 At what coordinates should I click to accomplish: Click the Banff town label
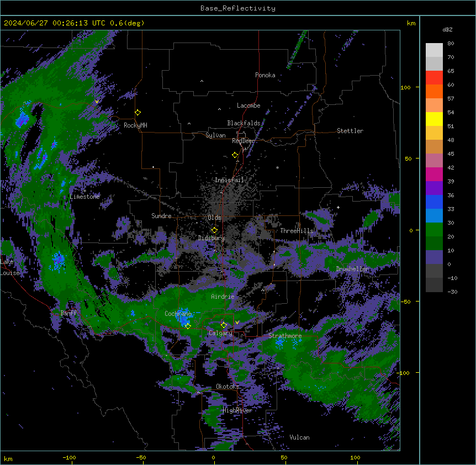(68, 313)
